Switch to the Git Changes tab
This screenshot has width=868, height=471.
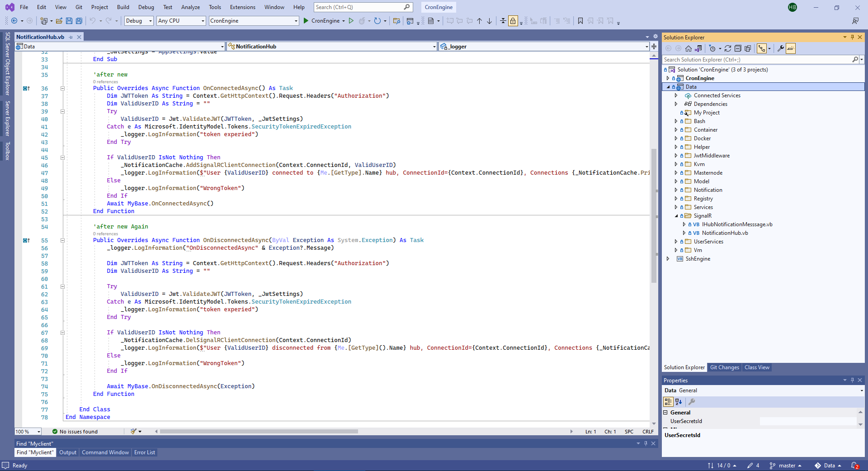click(724, 367)
